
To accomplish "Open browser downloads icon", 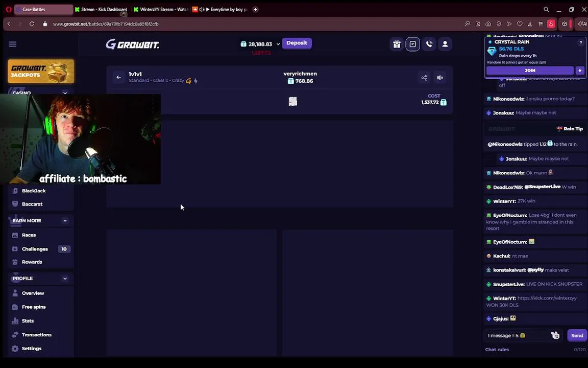I will tap(530, 24).
